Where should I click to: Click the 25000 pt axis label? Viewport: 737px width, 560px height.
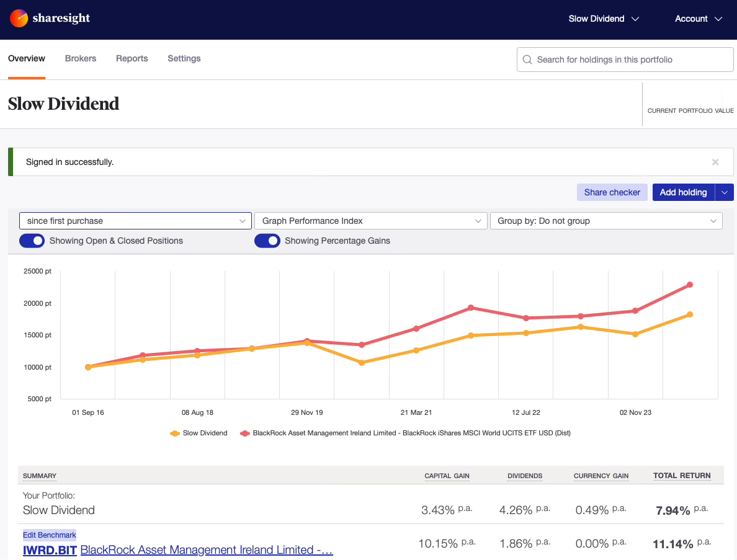pyautogui.click(x=38, y=271)
